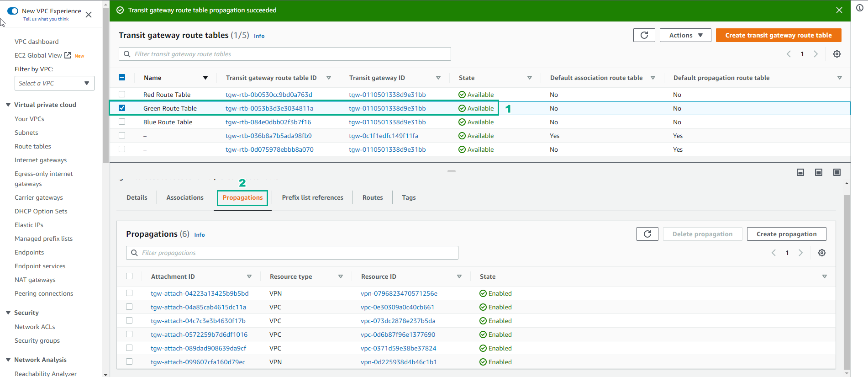Toggle the New VPC Experience switch

[x=13, y=11]
